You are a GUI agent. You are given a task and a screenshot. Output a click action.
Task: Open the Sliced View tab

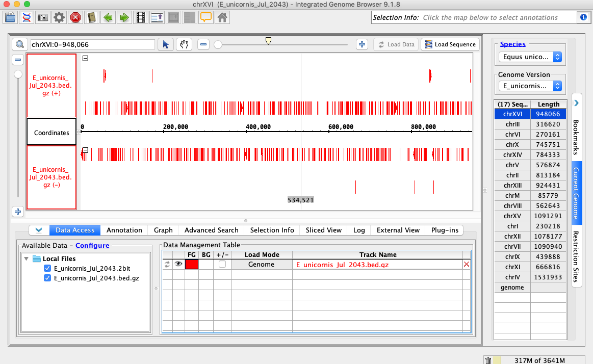pyautogui.click(x=324, y=230)
